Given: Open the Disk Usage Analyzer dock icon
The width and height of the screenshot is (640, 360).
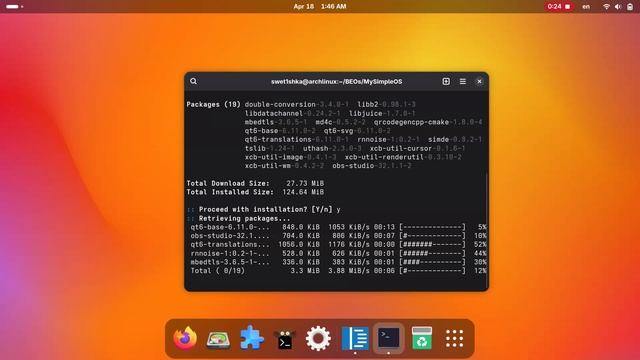Looking at the screenshot, I should coord(218,338).
